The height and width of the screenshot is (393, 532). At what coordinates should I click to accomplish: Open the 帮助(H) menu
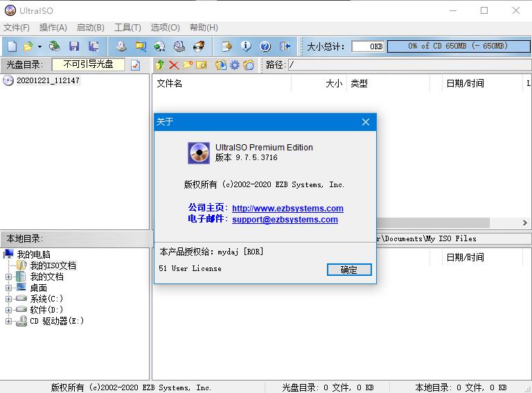204,28
